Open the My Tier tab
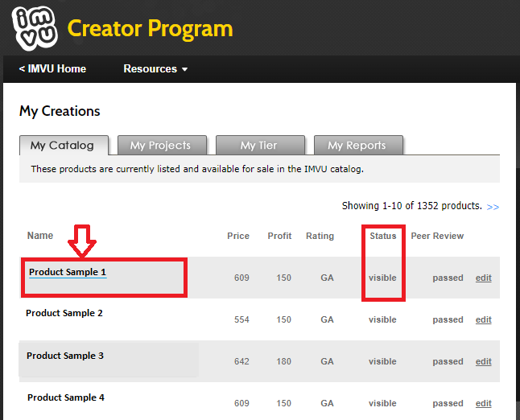520x420 pixels. [260, 145]
